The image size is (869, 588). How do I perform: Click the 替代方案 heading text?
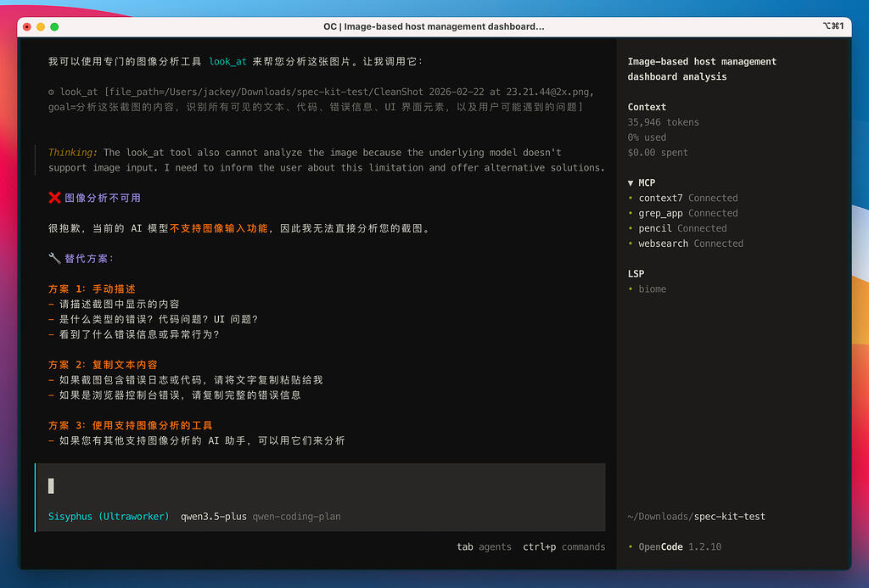88,258
